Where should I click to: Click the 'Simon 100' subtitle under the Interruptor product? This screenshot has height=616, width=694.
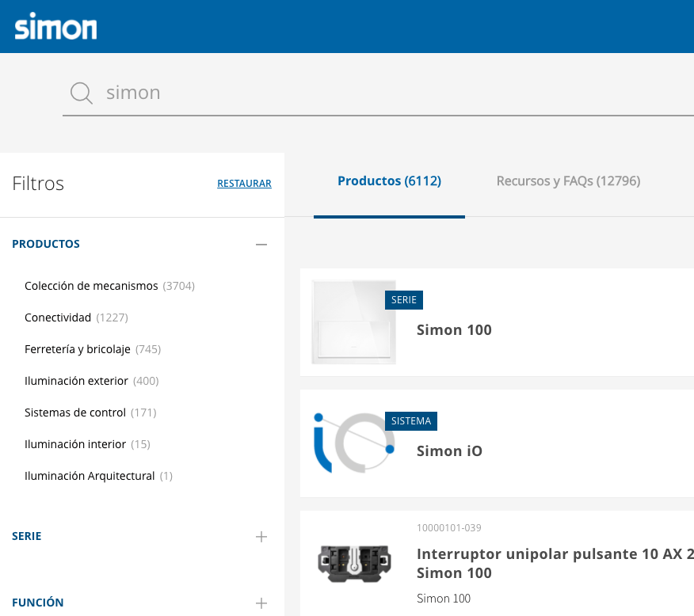coord(444,599)
